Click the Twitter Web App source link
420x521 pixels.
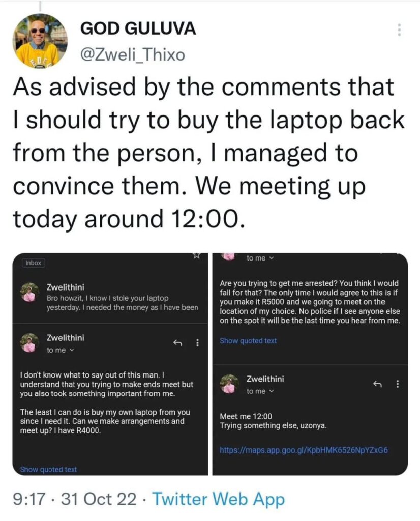[x=219, y=499]
